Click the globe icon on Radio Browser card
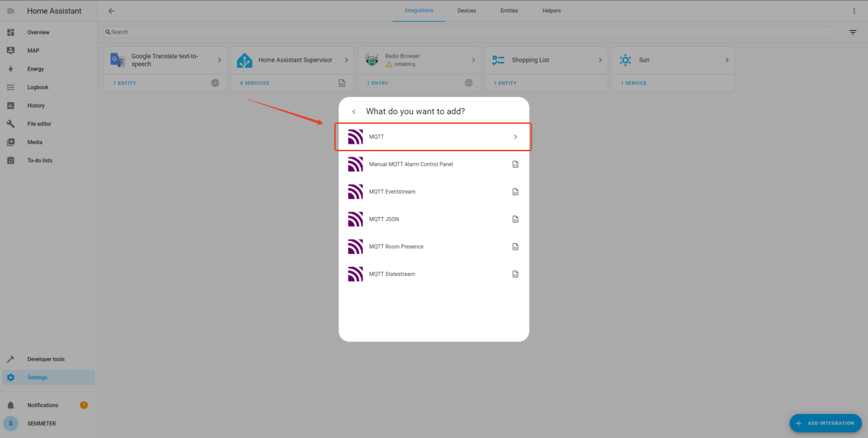 click(469, 83)
